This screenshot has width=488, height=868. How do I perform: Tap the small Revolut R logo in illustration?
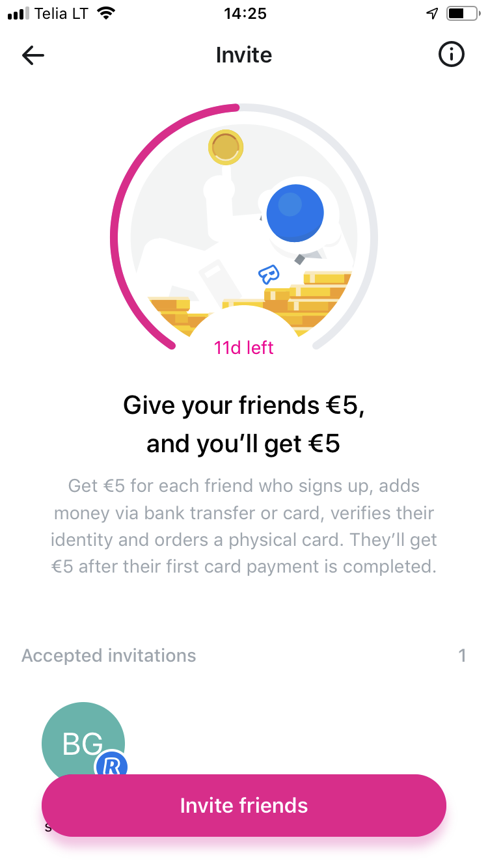tap(268, 275)
